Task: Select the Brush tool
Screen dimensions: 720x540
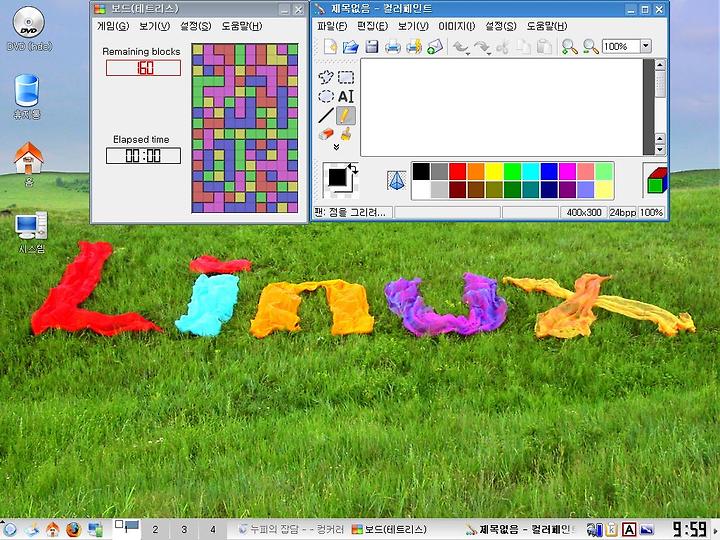Action: pyautogui.click(x=346, y=134)
